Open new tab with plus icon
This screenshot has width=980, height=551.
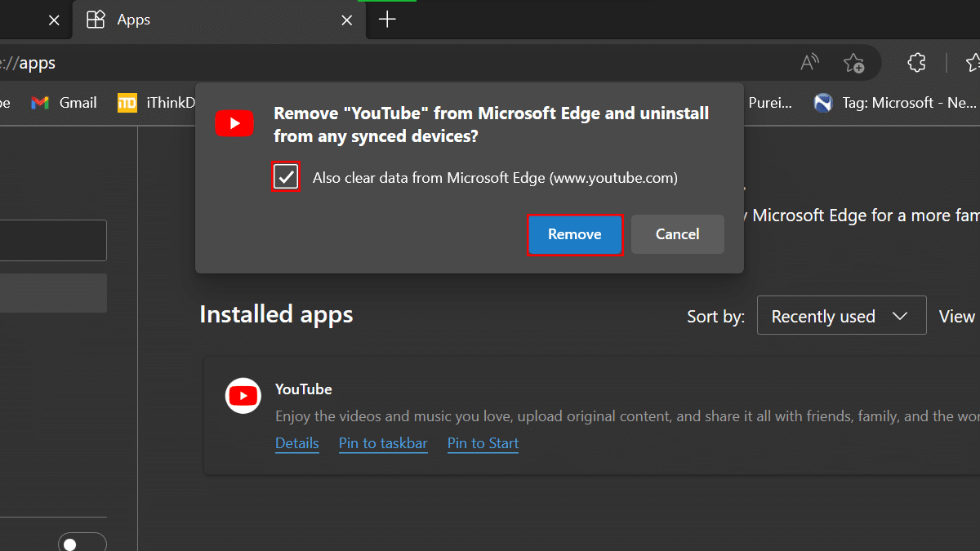tap(387, 20)
